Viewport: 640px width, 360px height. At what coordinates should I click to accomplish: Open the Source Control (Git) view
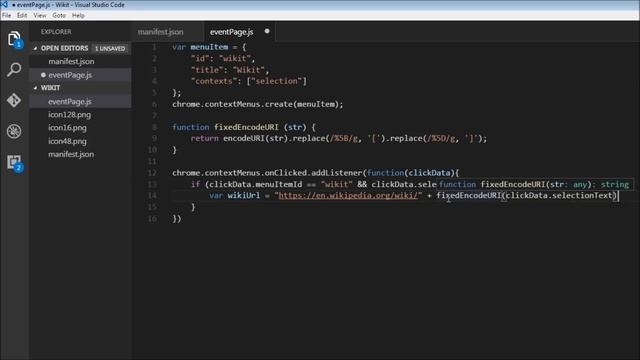(14, 100)
